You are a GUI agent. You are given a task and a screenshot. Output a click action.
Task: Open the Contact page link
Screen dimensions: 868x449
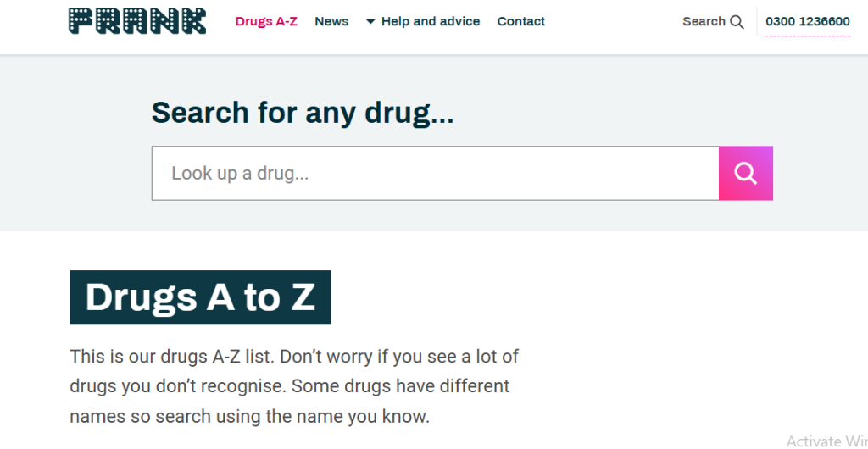point(521,21)
